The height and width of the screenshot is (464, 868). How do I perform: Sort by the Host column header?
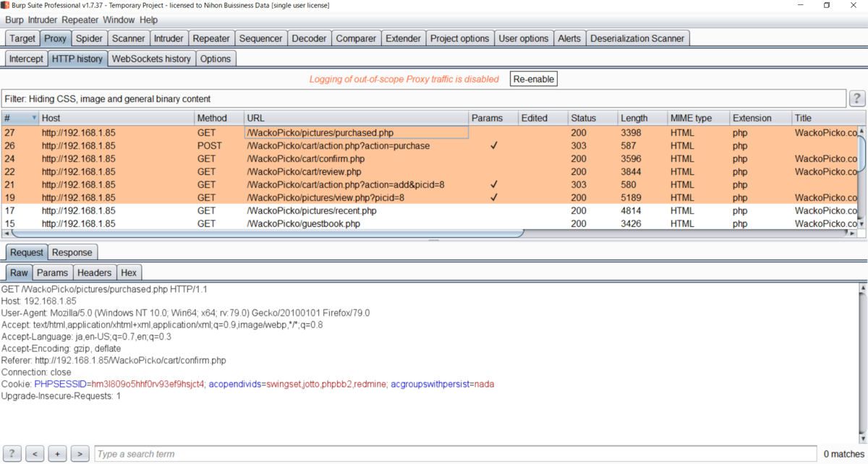pos(116,118)
